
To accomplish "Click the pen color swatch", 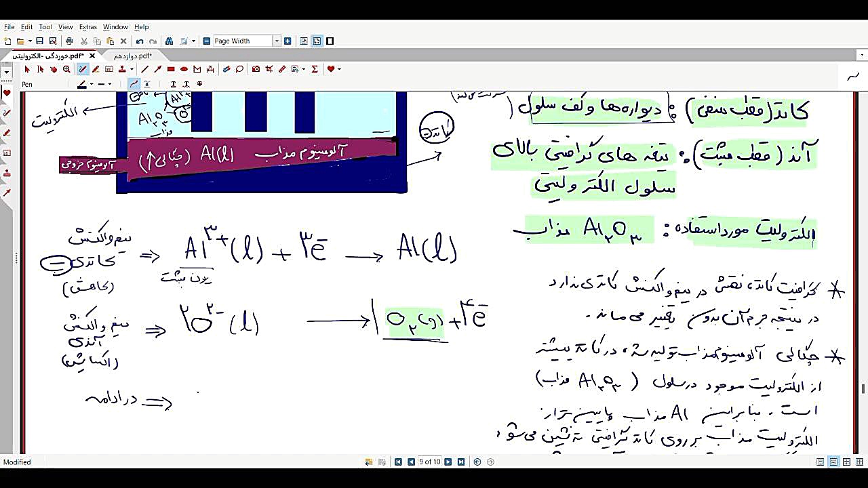I will [x=82, y=85].
